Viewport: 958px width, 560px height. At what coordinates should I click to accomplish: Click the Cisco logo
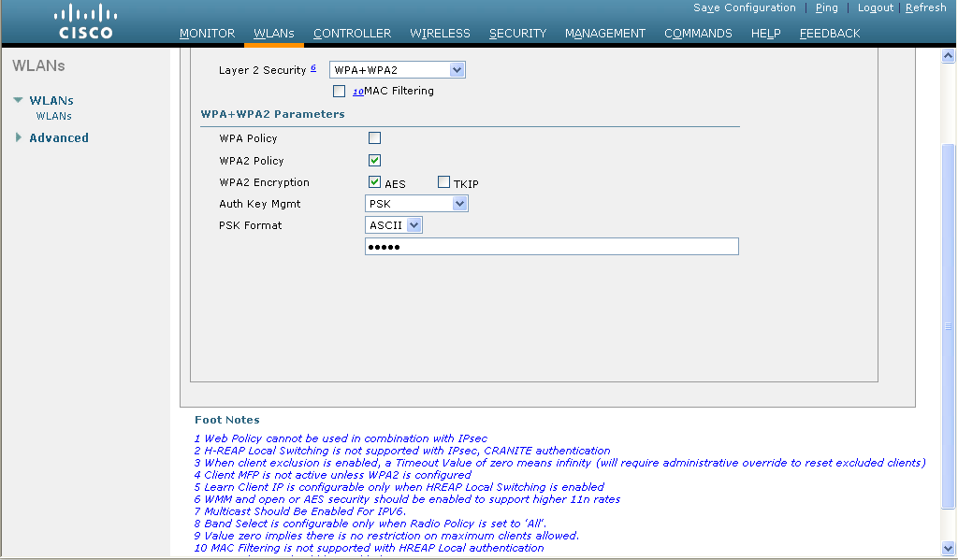(85, 22)
